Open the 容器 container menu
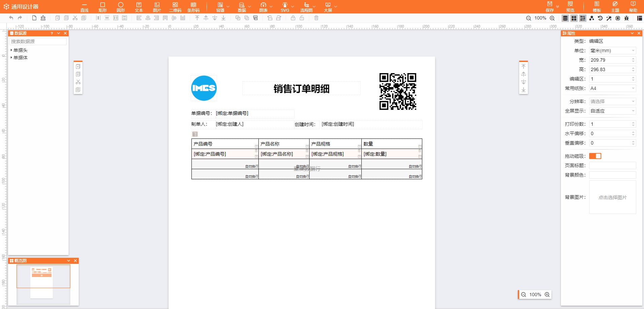 [x=220, y=7]
